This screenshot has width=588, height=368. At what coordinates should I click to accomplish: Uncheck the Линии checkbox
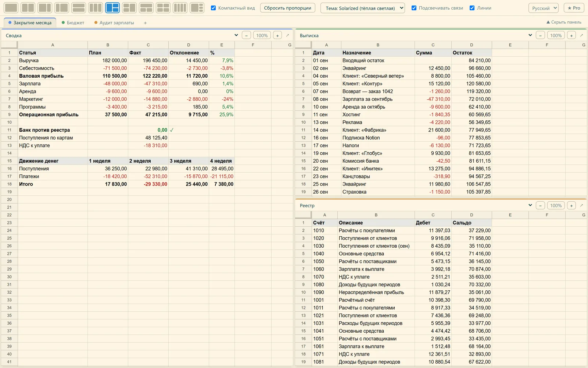click(x=472, y=8)
